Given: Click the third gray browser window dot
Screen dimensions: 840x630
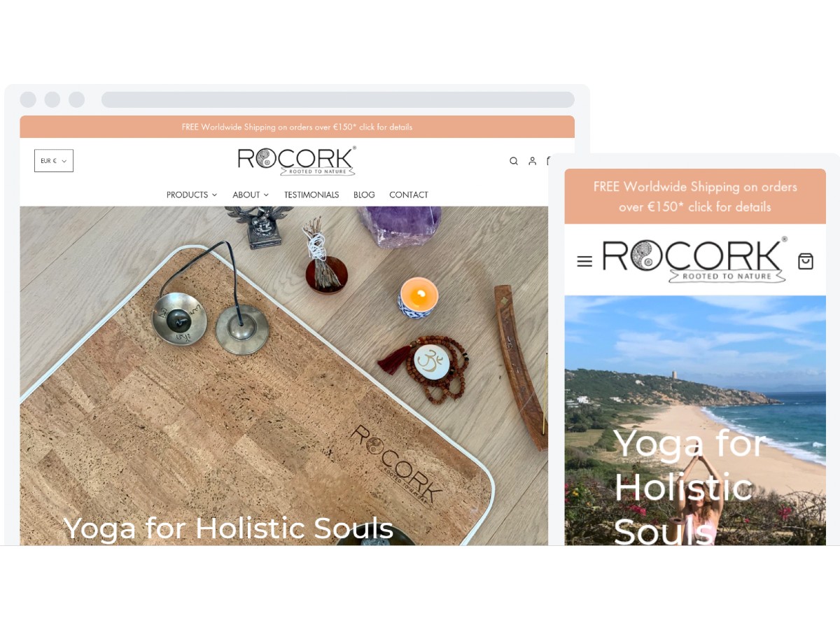Looking at the screenshot, I should [x=77, y=99].
